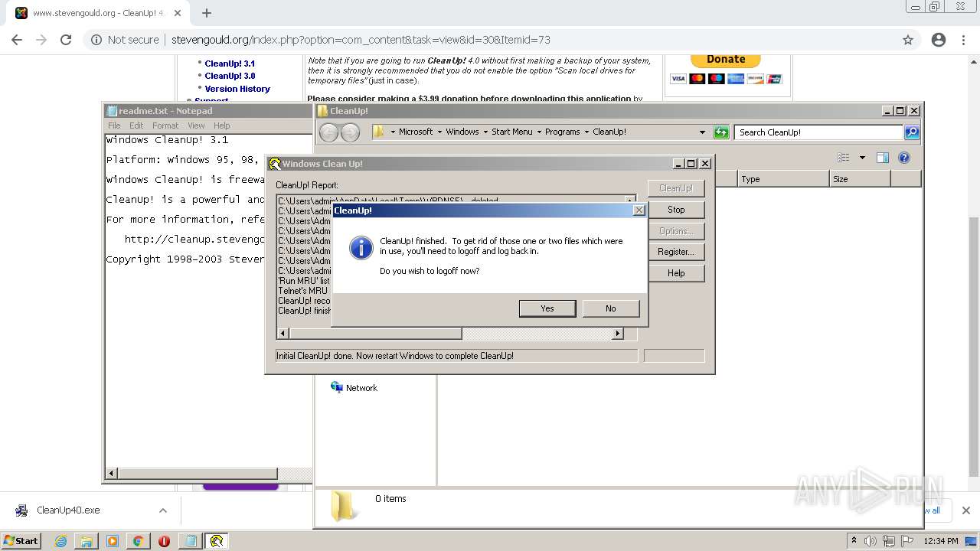Click the Explorer Forward arrow button
Viewport: 980px width, 551px height.
350,132
